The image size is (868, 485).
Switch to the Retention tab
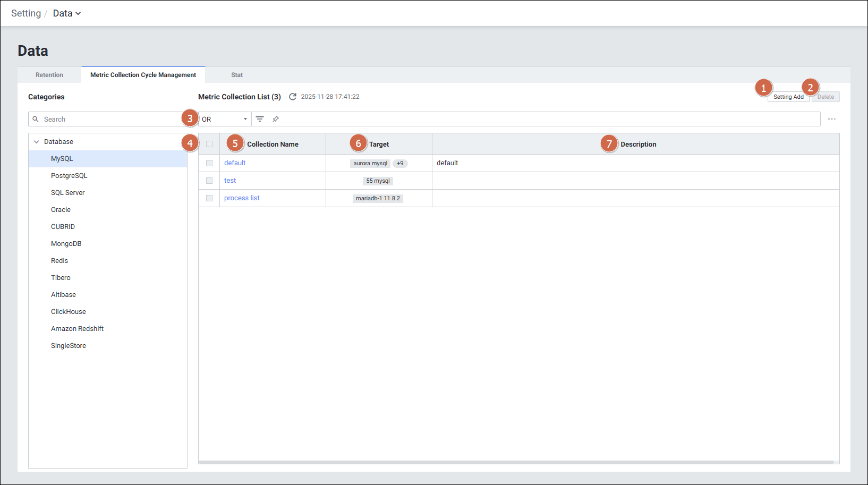click(49, 75)
